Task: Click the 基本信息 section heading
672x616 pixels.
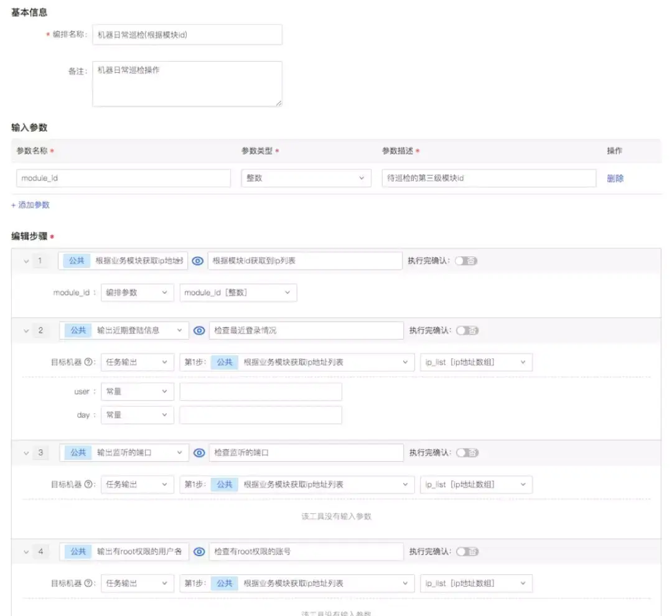Action: pyautogui.click(x=29, y=12)
